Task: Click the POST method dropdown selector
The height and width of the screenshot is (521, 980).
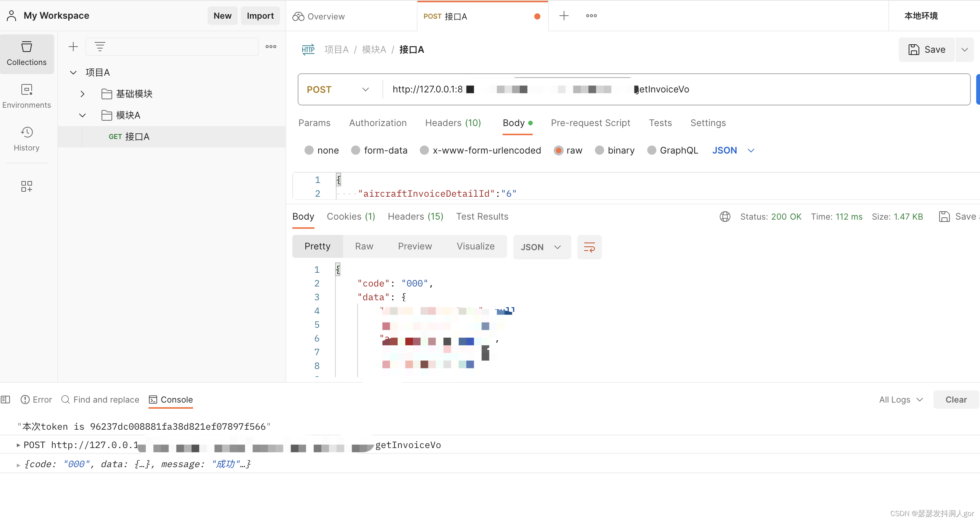Action: coord(337,89)
